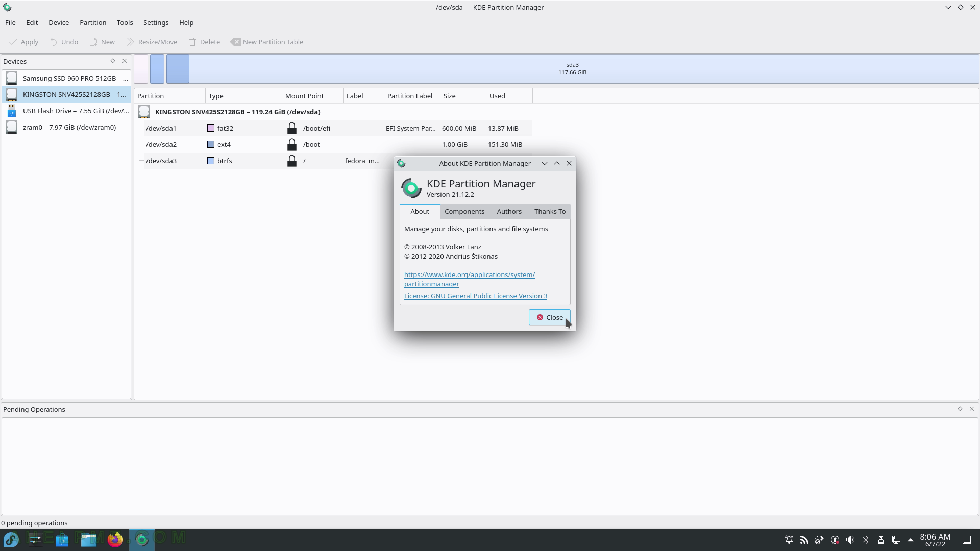This screenshot has height=551, width=980.
Task: Open the Tools menu
Action: [125, 22]
